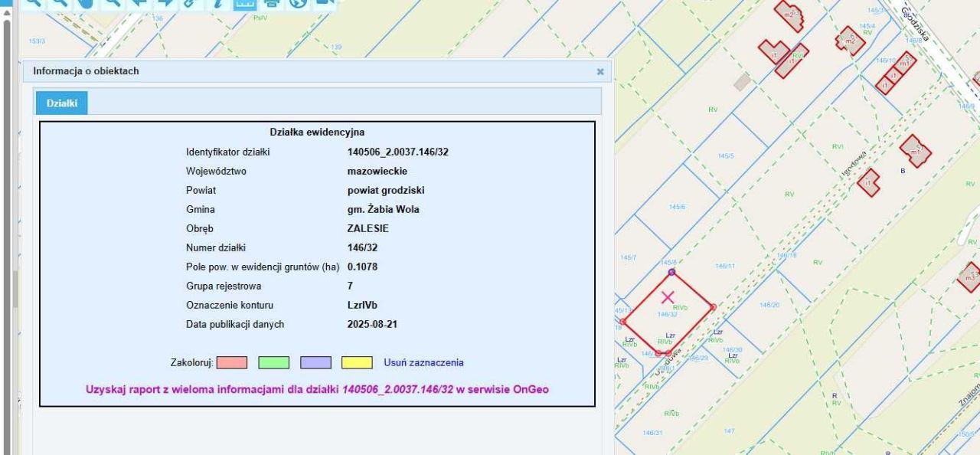The height and width of the screenshot is (455, 980).
Task: Click parcel label 146/20 on map
Action: [769, 305]
